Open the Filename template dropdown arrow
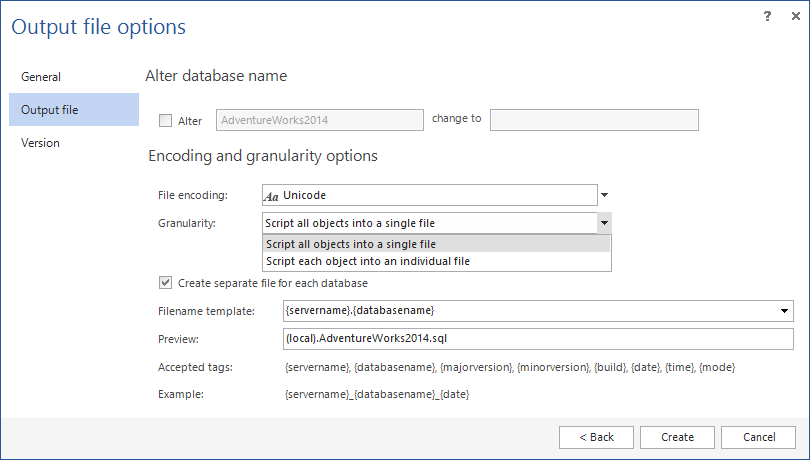Image resolution: width=810 pixels, height=460 pixels. (x=785, y=311)
